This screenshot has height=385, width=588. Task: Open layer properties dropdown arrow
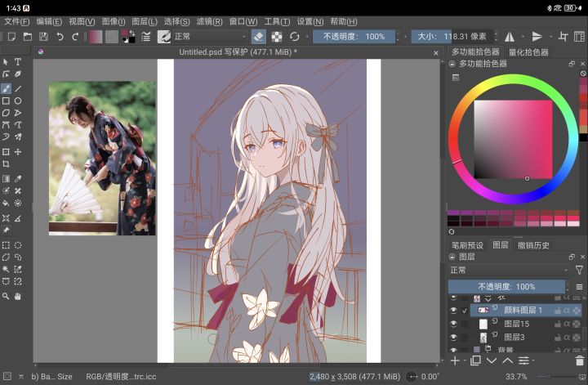532,361
